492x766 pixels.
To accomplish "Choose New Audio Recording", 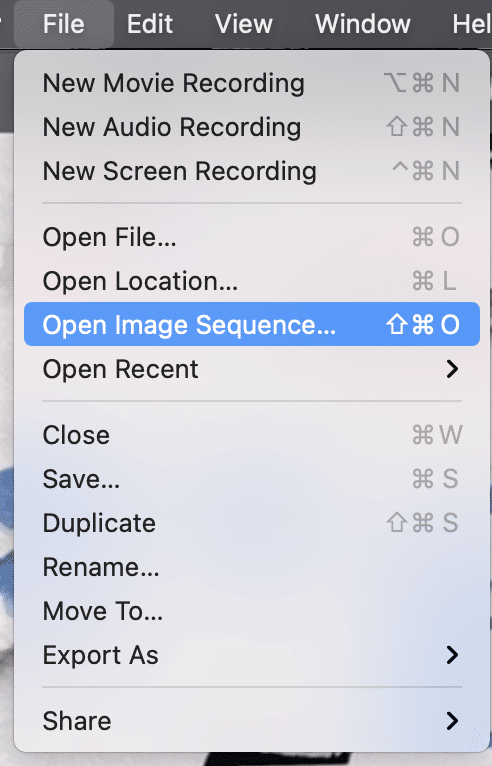I will coord(252,127).
